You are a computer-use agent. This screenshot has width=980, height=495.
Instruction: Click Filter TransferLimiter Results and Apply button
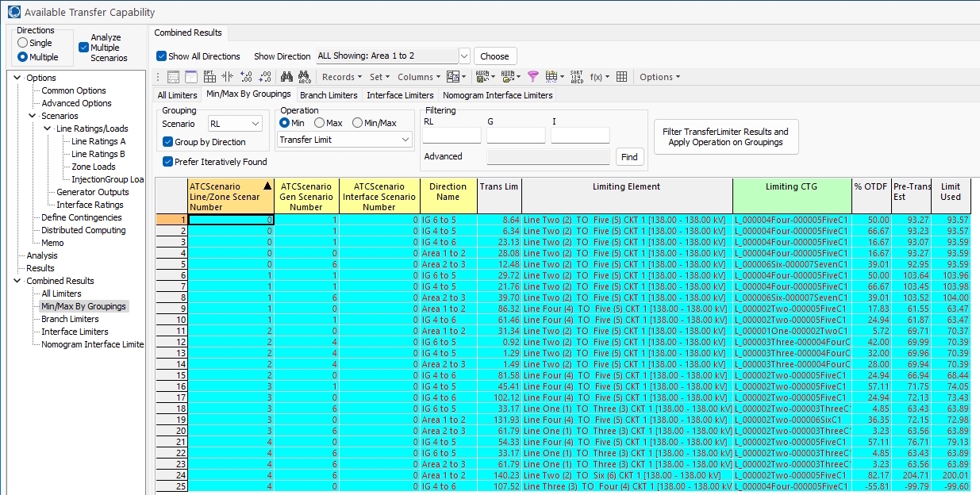pyautogui.click(x=725, y=137)
